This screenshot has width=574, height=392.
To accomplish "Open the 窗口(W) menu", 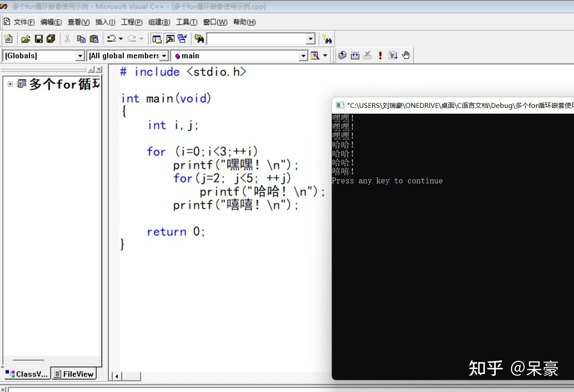I will coord(215,22).
